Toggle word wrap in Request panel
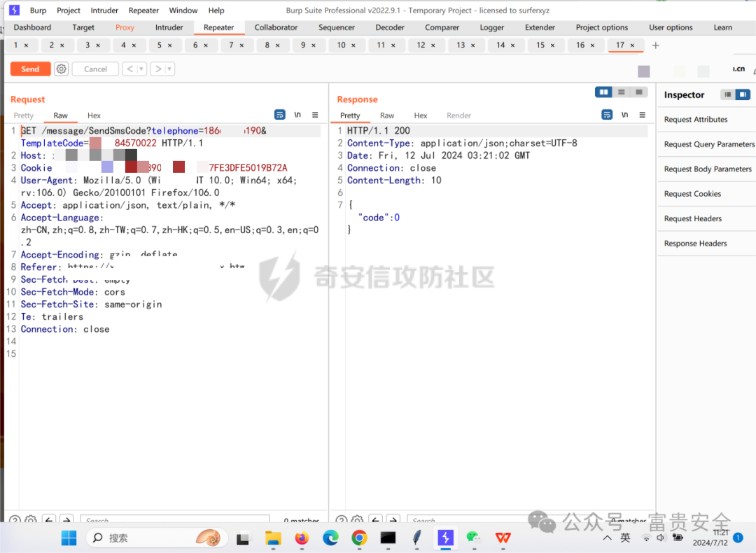The width and height of the screenshot is (756, 553). (x=279, y=115)
